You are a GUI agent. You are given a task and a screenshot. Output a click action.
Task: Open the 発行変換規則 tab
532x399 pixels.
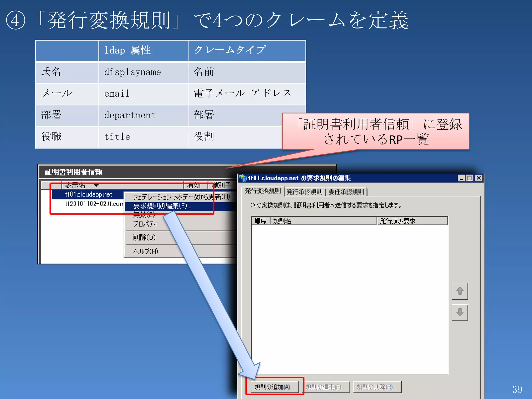coord(263,191)
